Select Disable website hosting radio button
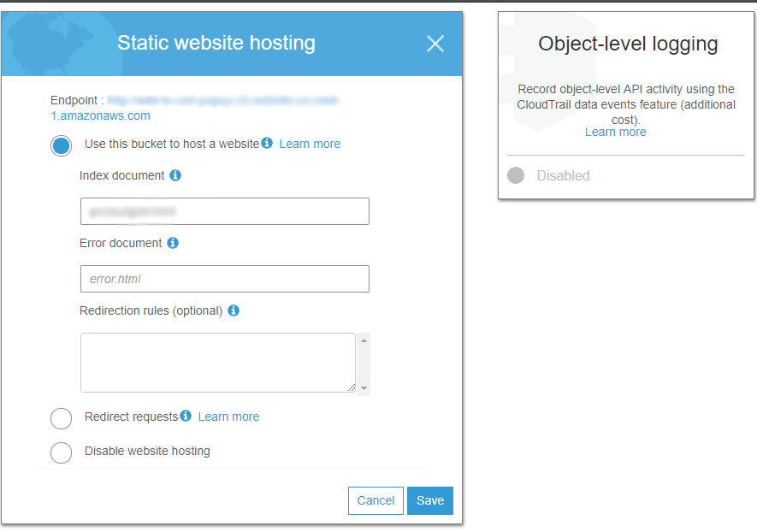This screenshot has width=757, height=532. [x=62, y=452]
